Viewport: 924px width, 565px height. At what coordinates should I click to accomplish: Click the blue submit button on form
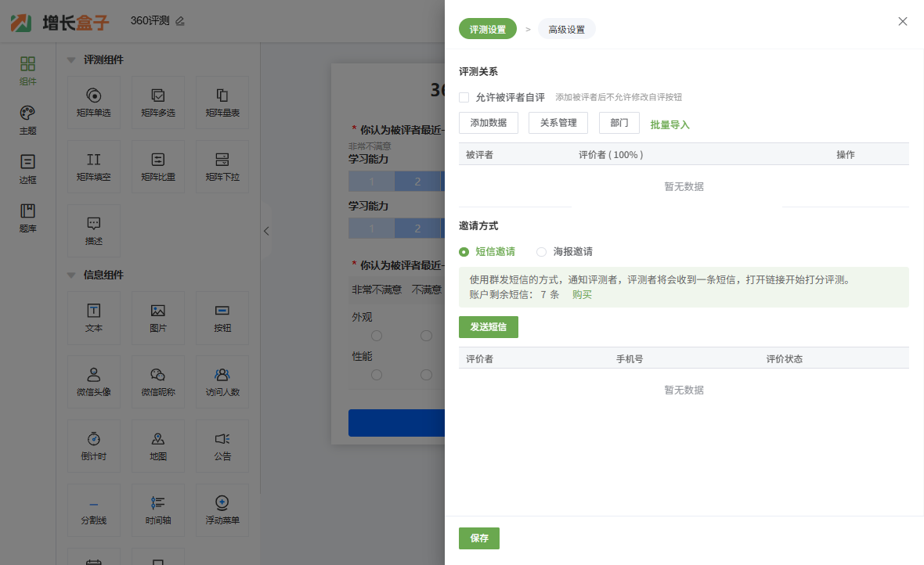tap(396, 423)
